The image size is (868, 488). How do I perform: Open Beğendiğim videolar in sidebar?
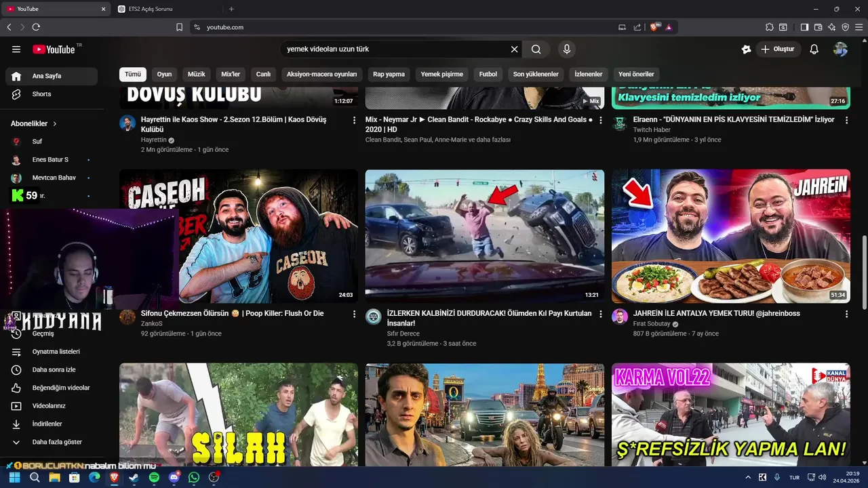[52, 388]
